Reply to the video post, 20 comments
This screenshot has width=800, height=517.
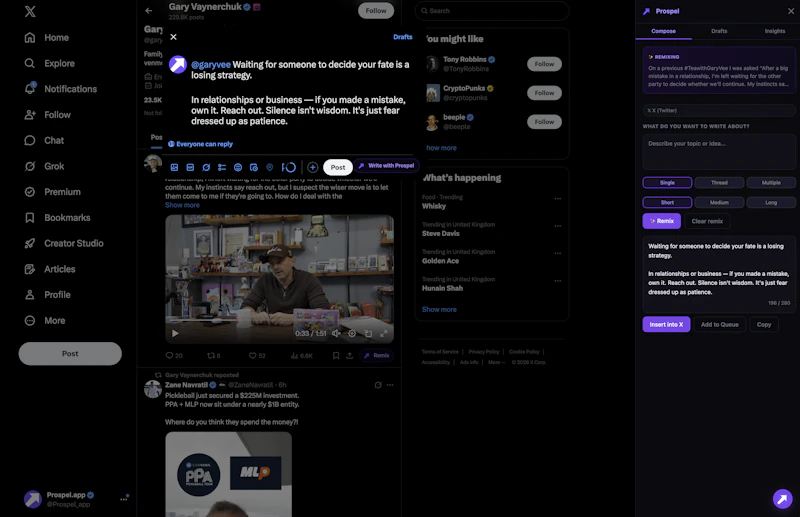pos(174,355)
